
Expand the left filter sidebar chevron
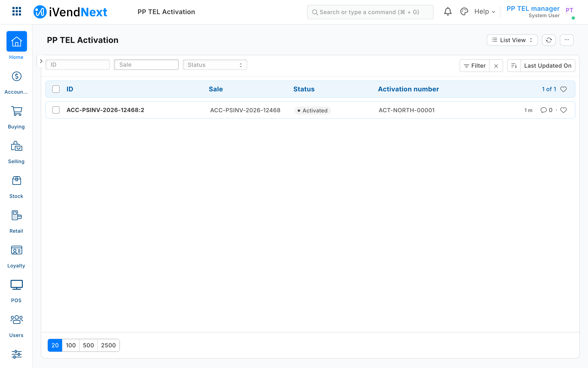41,61
